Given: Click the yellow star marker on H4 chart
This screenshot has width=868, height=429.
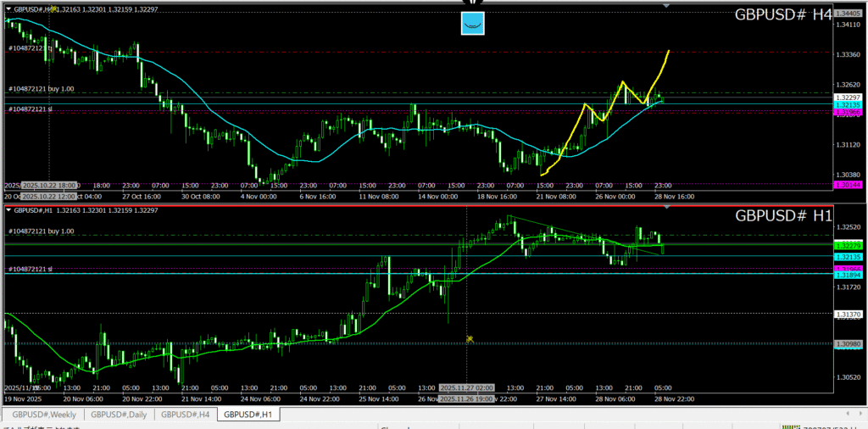Looking at the screenshot, I should (x=53, y=8).
